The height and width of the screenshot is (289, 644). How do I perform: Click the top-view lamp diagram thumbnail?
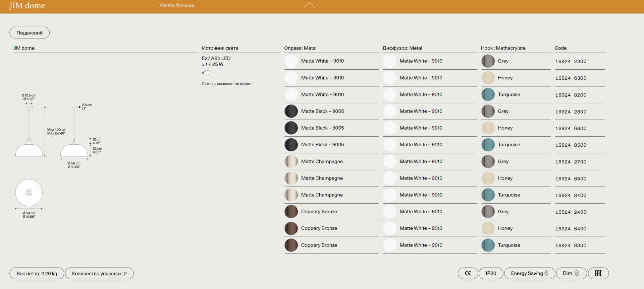29,193
